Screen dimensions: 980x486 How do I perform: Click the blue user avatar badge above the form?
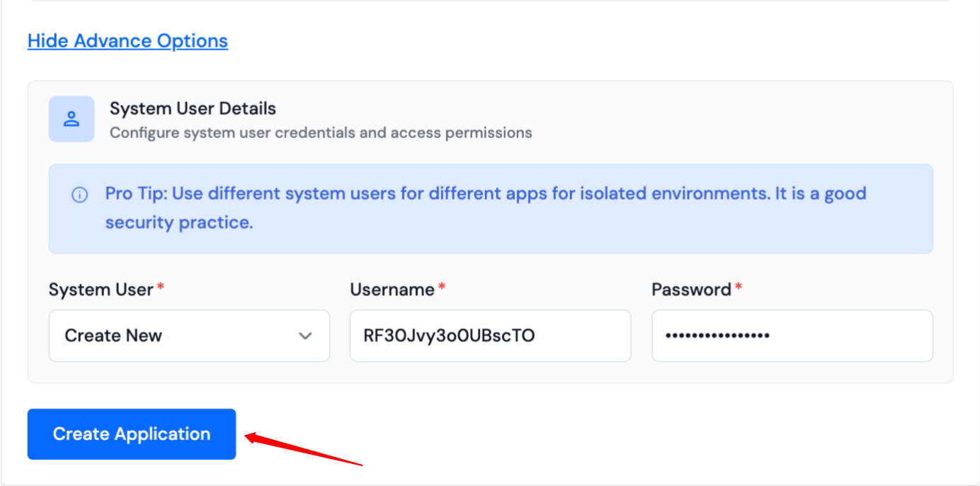coord(71,119)
